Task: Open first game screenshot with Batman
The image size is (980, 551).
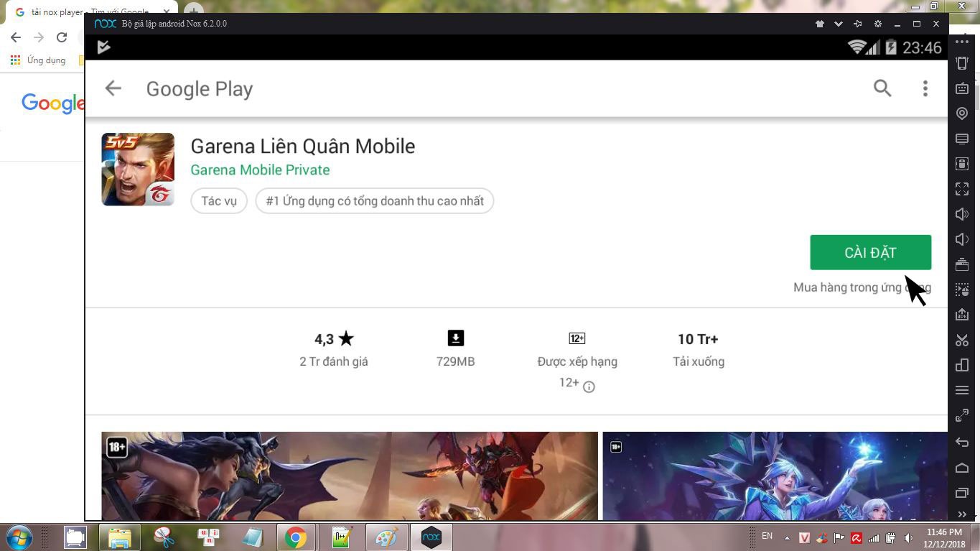Action: pyautogui.click(x=350, y=476)
